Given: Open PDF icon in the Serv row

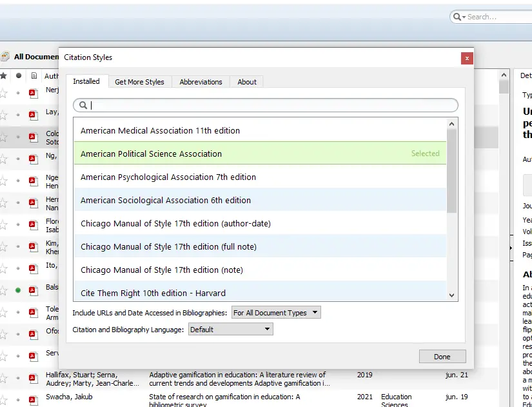Looking at the screenshot, I should 33,356.
